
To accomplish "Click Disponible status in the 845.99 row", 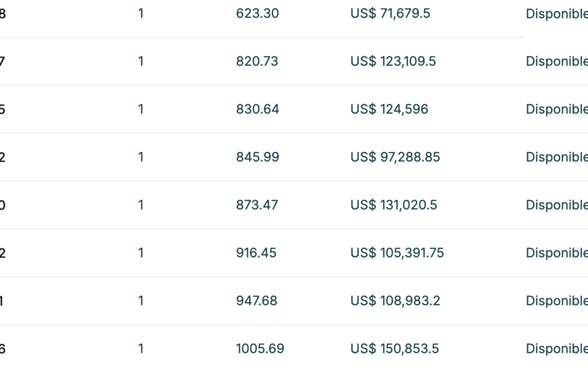I will point(556,157).
